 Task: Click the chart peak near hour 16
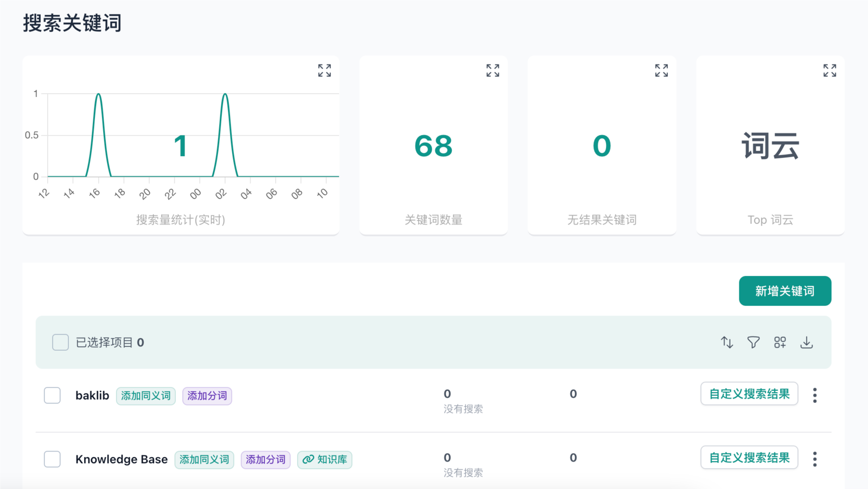(x=98, y=94)
